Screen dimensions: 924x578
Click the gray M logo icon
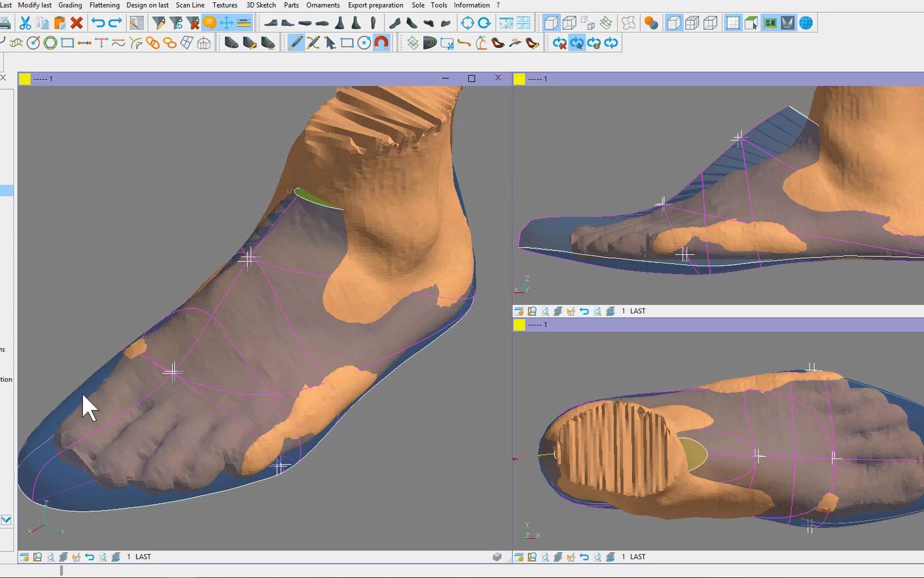coord(788,23)
